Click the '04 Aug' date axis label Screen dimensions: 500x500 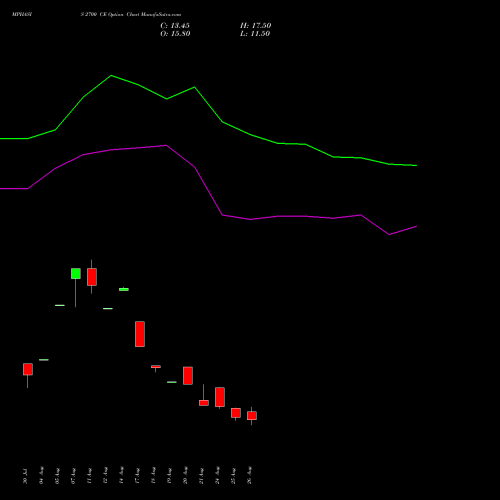coord(41,475)
